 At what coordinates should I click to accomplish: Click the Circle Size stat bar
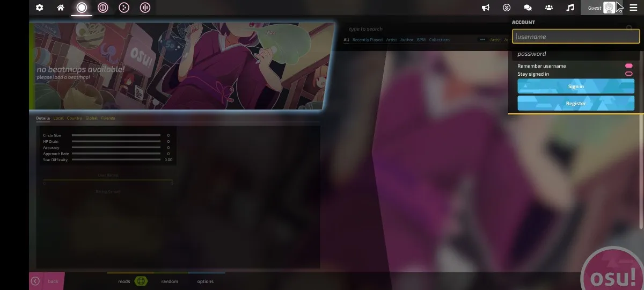[116, 135]
